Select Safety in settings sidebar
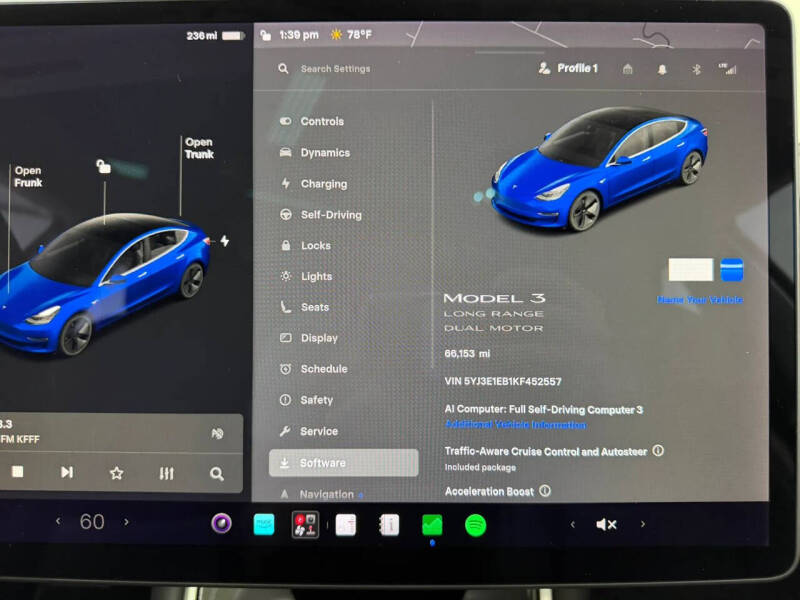The height and width of the screenshot is (600, 800). click(306, 400)
